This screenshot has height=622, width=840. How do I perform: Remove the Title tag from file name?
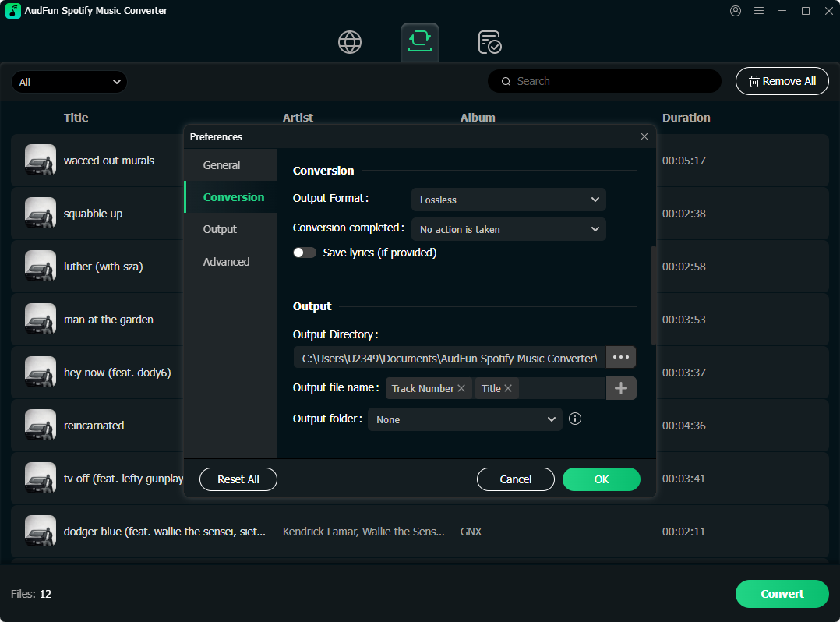[x=508, y=388]
